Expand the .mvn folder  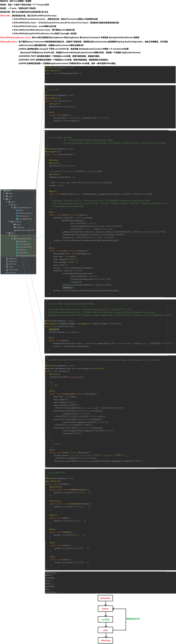(4, 196)
